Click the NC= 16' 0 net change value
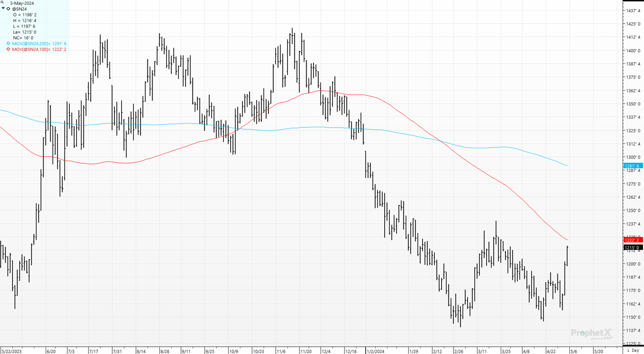 (23, 38)
